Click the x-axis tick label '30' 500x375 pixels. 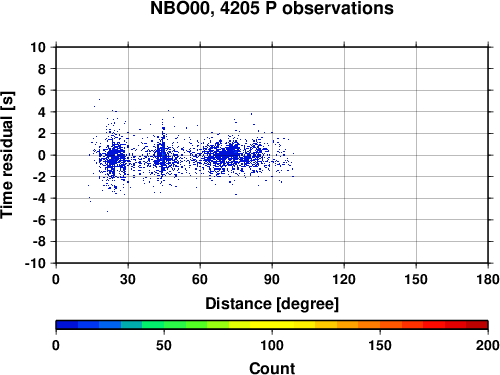(128, 279)
